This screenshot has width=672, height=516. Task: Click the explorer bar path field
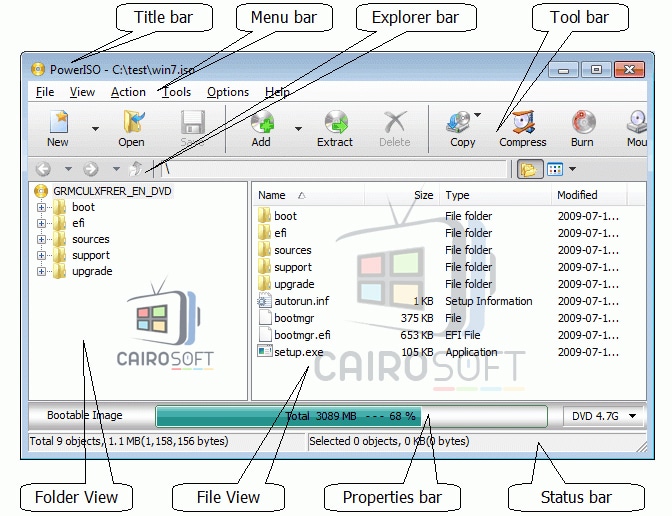click(x=333, y=169)
